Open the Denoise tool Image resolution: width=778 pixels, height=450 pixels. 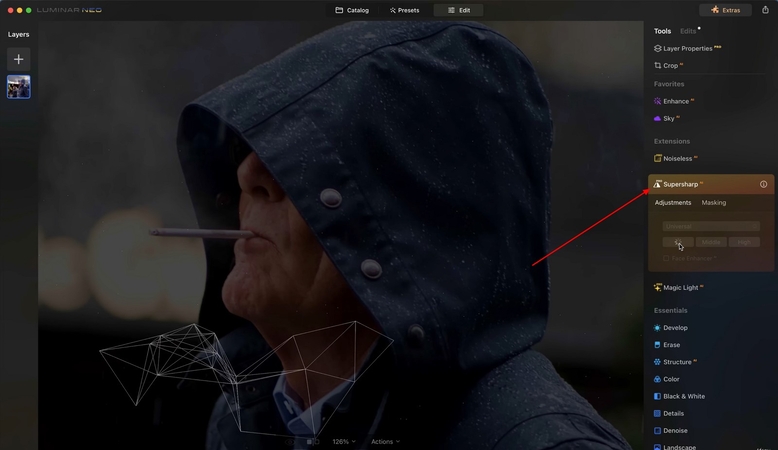pyautogui.click(x=670, y=430)
